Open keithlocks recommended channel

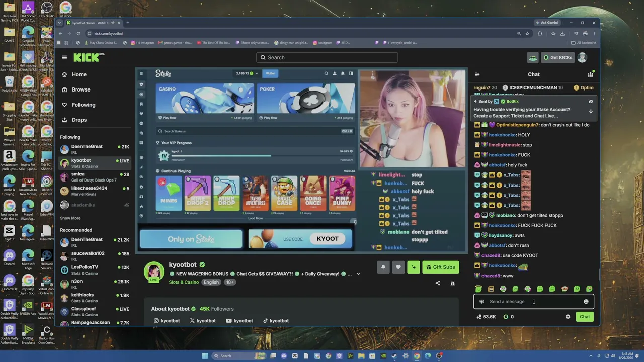(94, 298)
